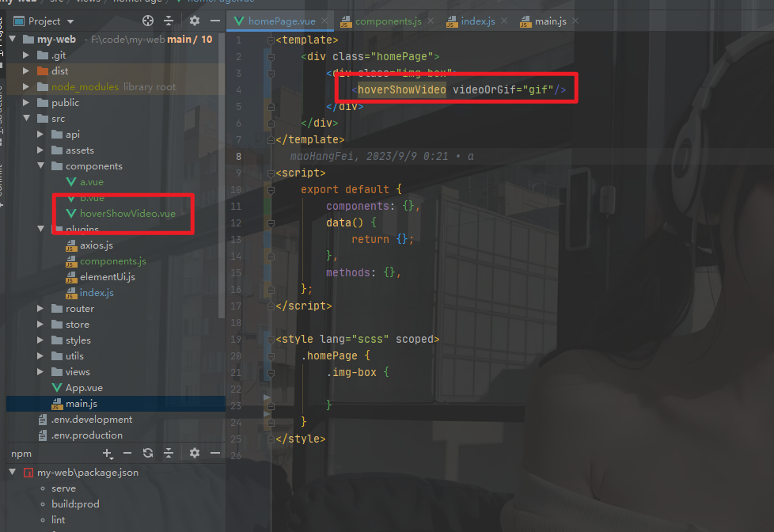774x532 pixels.
Task: Click the plus icon in the npm panel
Action: pos(107,453)
